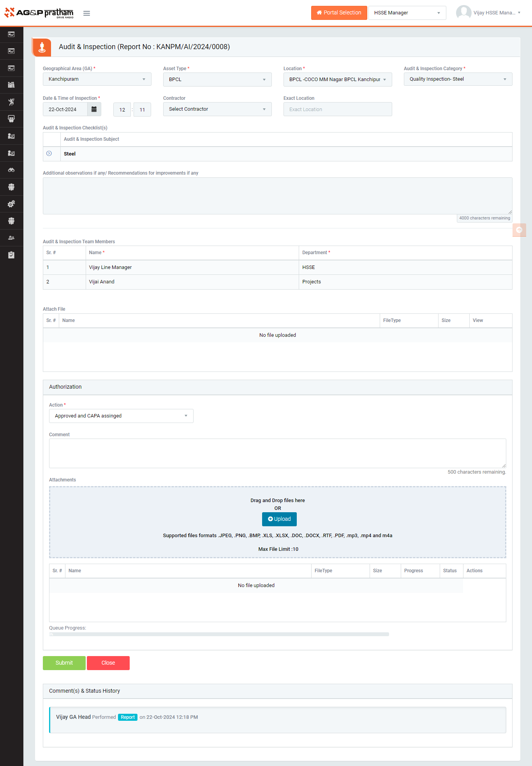This screenshot has height=766, width=532.
Task: Open the Select Contractor dropdown
Action: coord(217,109)
